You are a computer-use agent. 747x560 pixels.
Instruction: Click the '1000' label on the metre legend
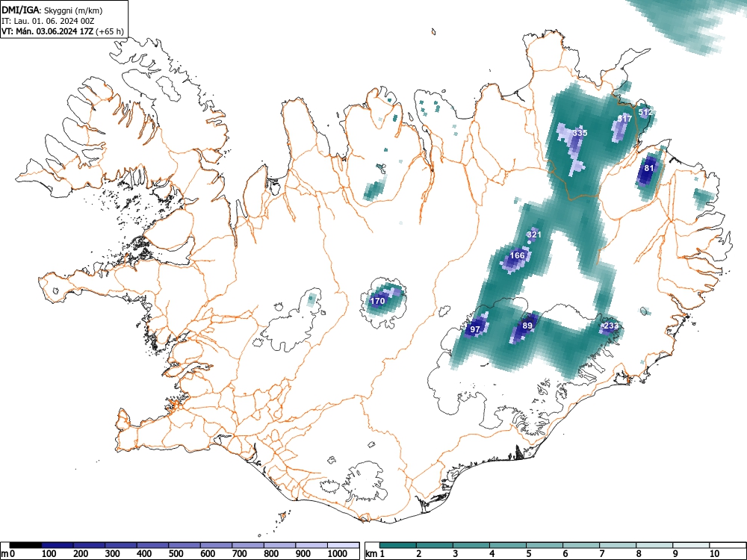click(338, 554)
